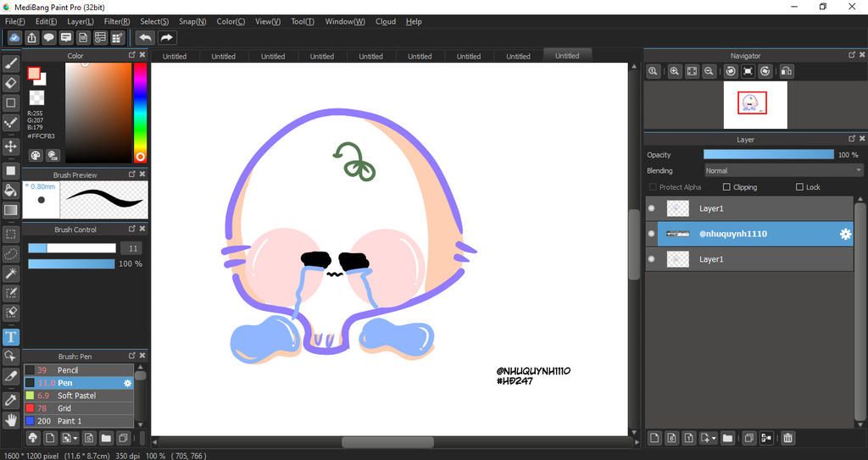Pick the Magic Wand tool
Viewport: 868px width, 460px height.
[x=10, y=273]
